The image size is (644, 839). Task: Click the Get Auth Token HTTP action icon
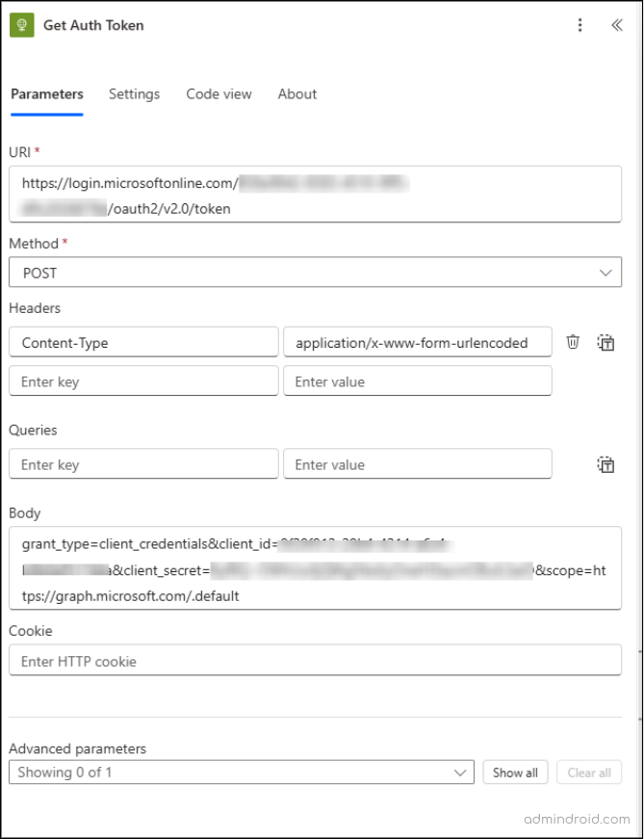(x=22, y=26)
